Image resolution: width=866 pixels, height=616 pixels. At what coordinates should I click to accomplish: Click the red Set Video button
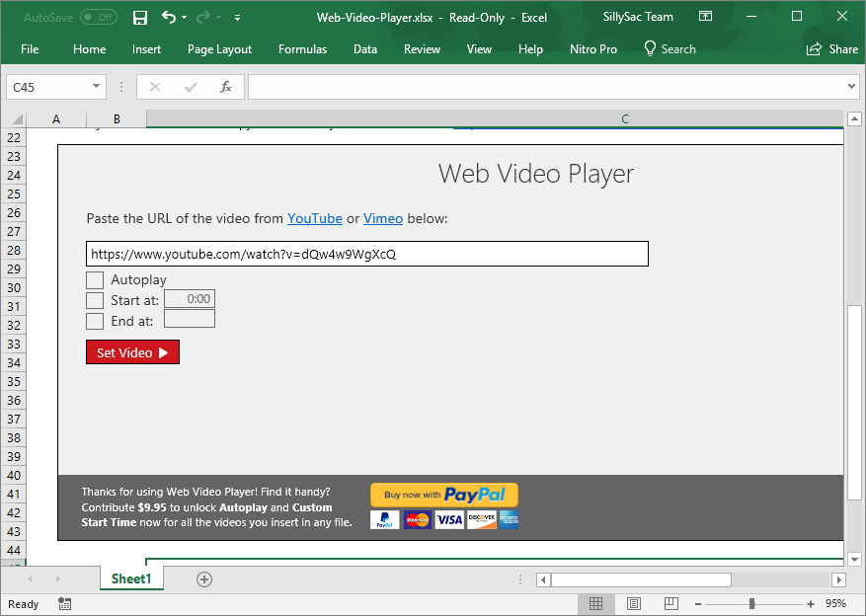(x=132, y=352)
